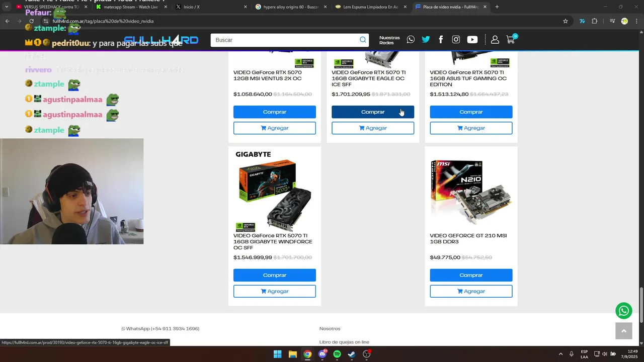Screen dimensions: 644x362
Task: Click the page vertical scrollbar thumb
Action: tap(641, 305)
